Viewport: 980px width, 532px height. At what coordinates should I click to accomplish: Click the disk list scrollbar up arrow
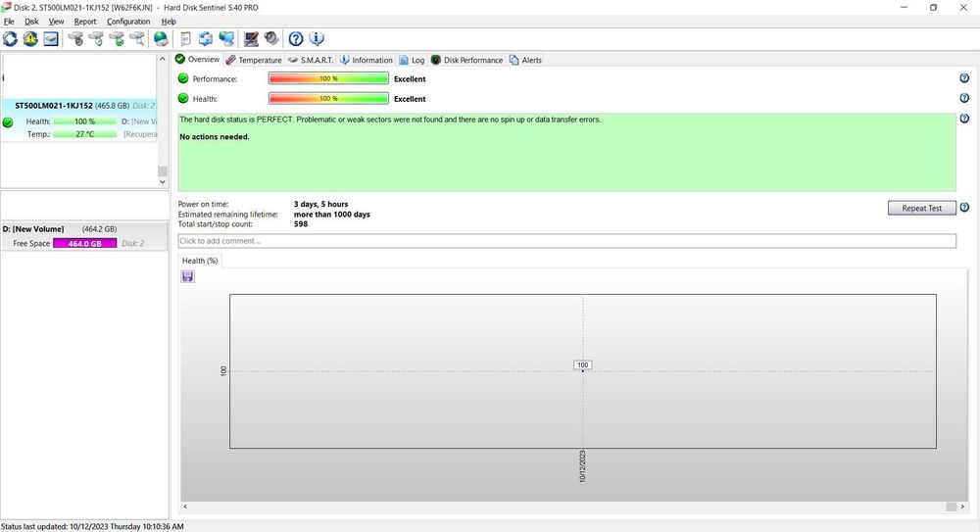pyautogui.click(x=163, y=59)
